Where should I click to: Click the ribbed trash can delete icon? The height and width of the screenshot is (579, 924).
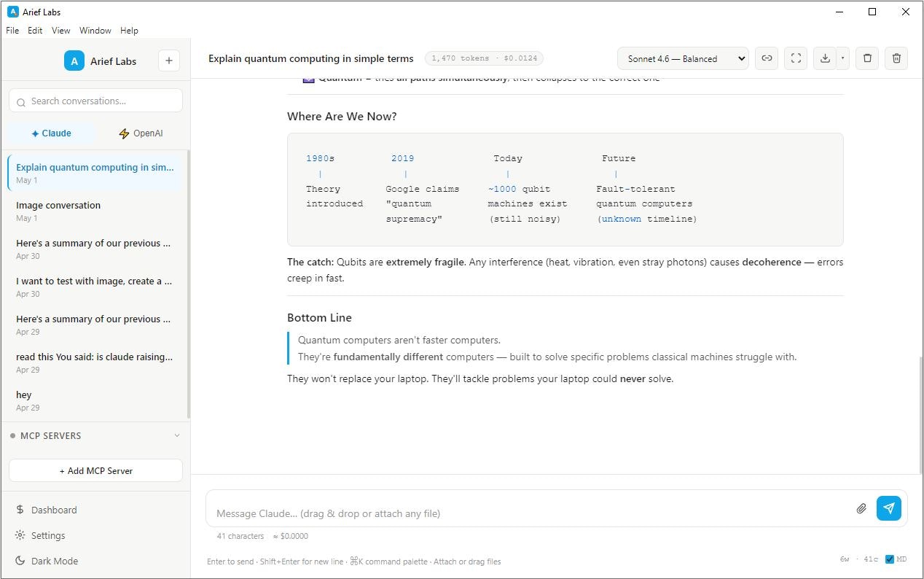click(x=896, y=58)
